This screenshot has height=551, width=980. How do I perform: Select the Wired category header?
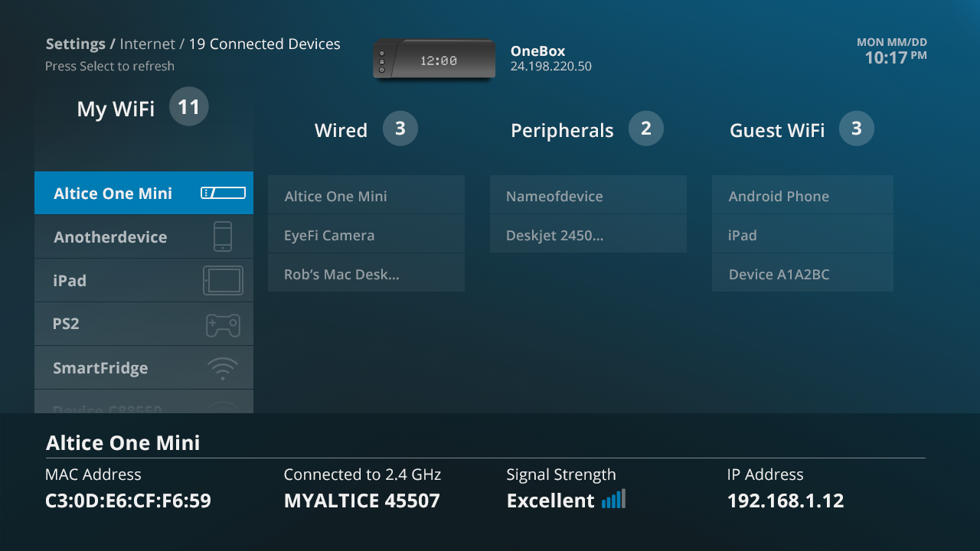[x=341, y=131]
